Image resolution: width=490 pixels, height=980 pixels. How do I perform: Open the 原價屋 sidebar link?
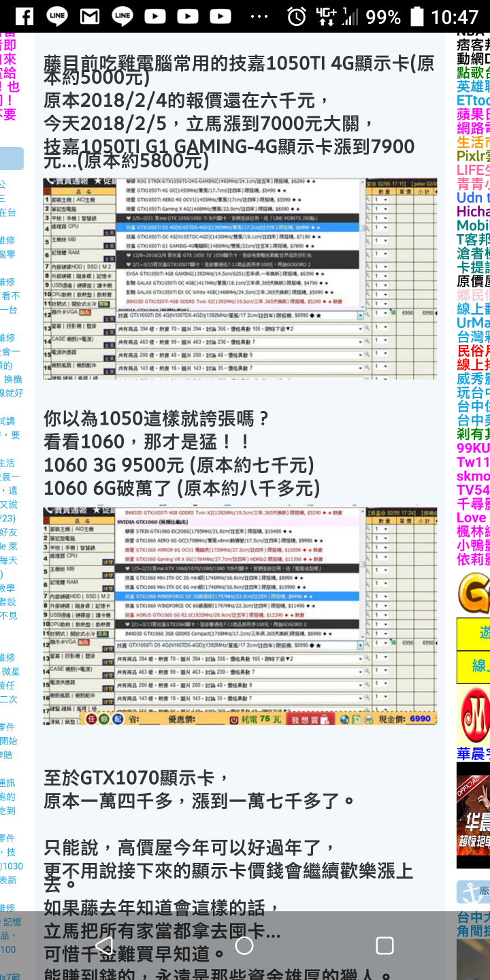click(473, 281)
